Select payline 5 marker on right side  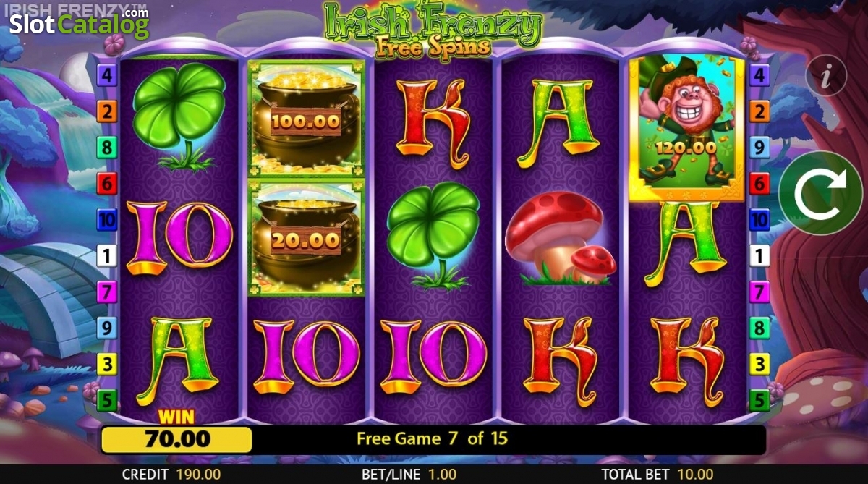click(759, 400)
